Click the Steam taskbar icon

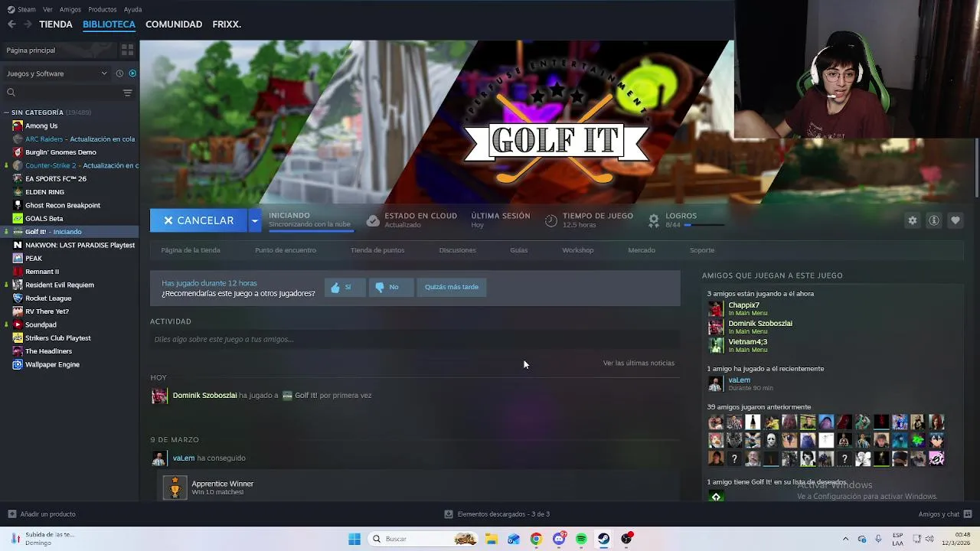coord(604,539)
